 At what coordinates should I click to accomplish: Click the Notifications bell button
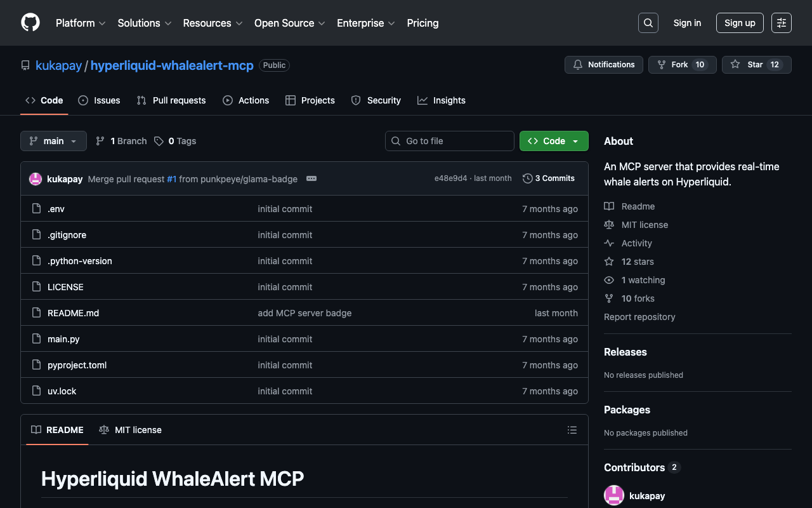pos(603,65)
